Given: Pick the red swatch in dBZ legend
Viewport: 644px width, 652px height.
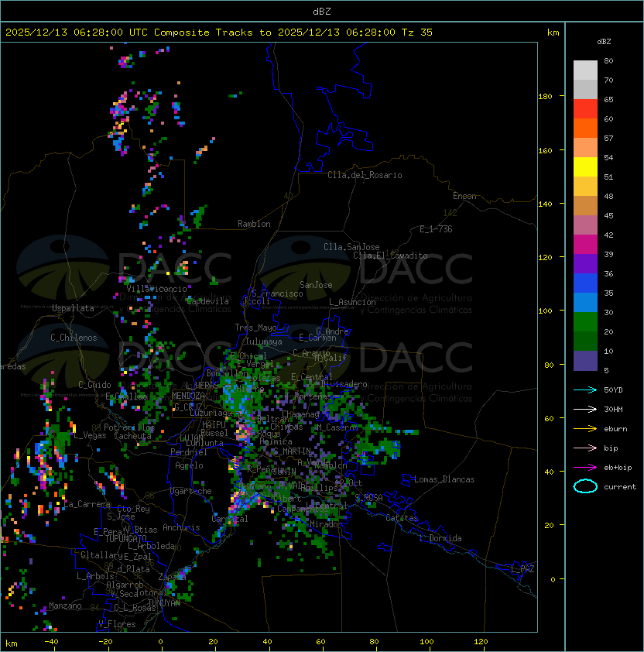Looking at the screenshot, I should 585,108.
